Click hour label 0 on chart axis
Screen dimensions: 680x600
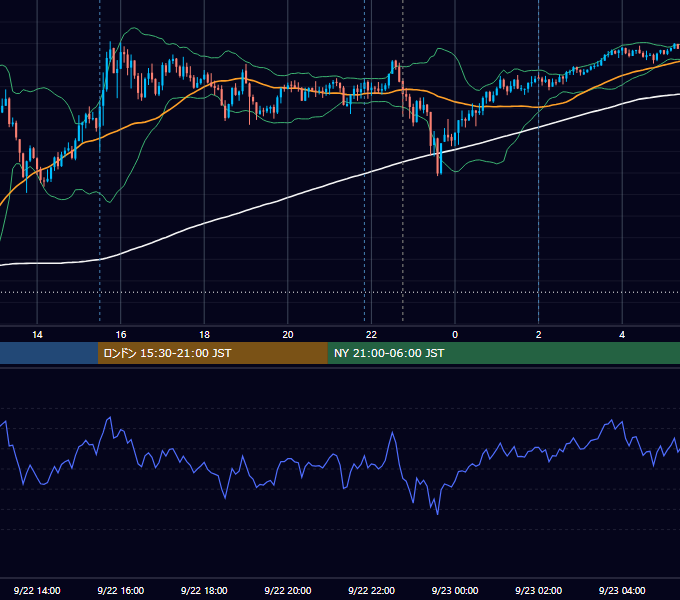pos(455,335)
